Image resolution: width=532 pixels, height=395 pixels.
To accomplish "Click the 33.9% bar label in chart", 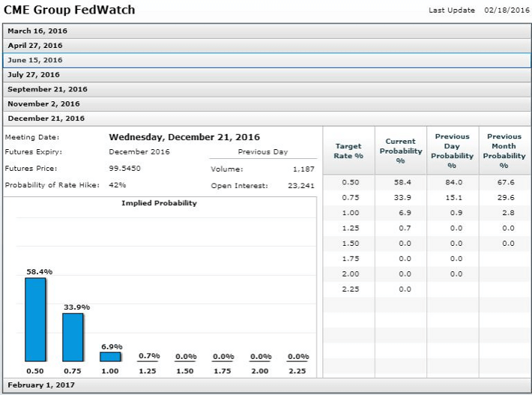I will tap(76, 307).
